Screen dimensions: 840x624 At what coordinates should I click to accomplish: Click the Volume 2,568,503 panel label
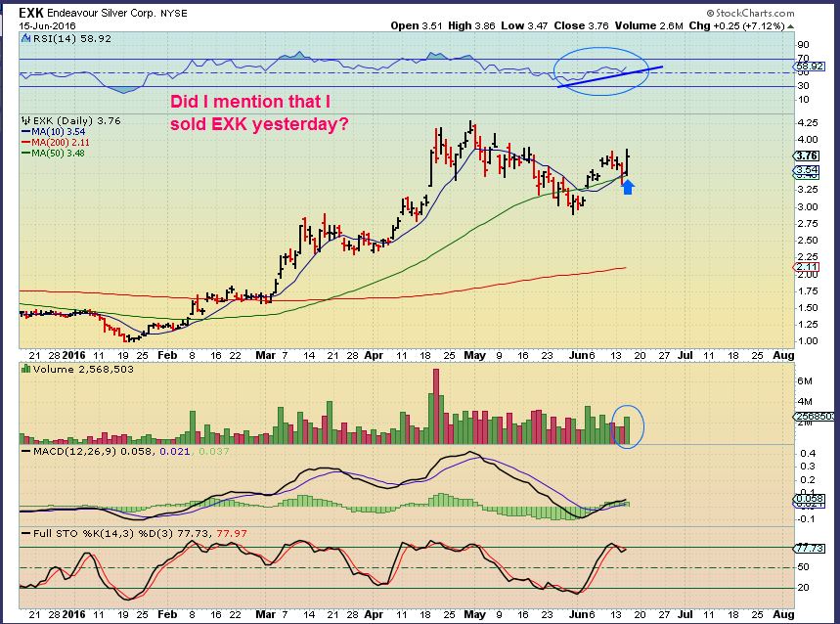(x=83, y=369)
